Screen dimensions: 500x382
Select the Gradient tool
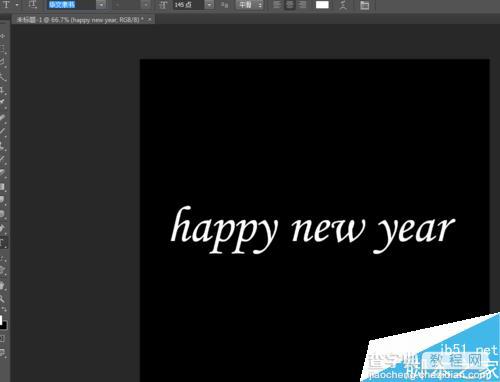pos(3,187)
